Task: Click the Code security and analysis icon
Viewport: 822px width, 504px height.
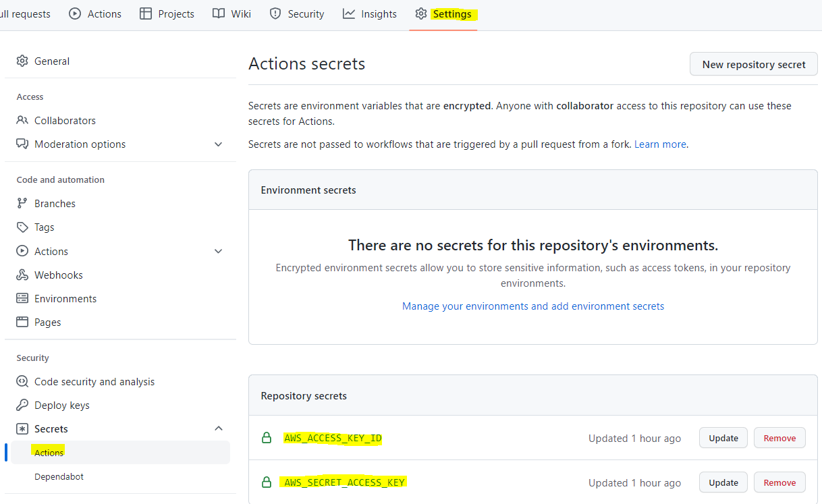Action: (x=22, y=381)
